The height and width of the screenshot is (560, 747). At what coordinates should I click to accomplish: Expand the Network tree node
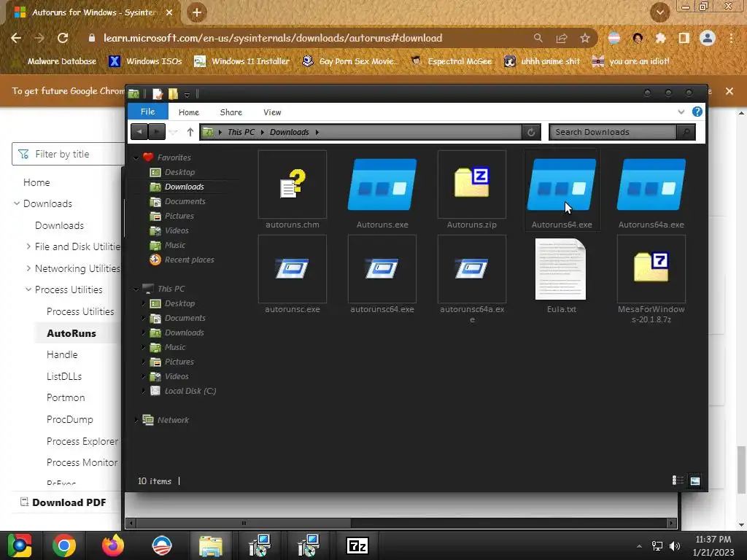point(136,420)
